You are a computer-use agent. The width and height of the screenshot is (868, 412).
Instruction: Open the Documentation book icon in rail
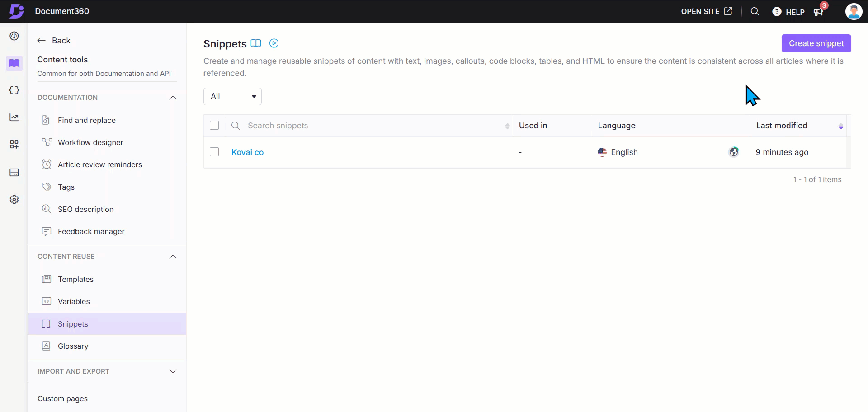14,63
